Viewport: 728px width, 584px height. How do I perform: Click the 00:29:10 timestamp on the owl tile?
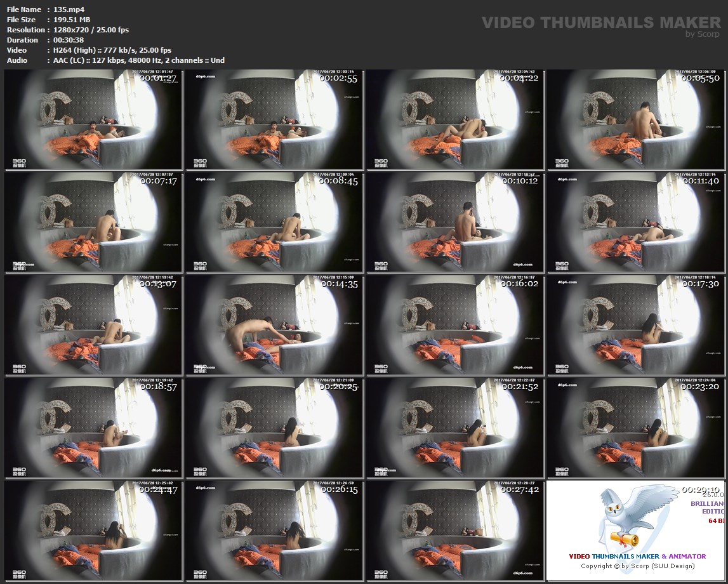pyautogui.click(x=701, y=490)
